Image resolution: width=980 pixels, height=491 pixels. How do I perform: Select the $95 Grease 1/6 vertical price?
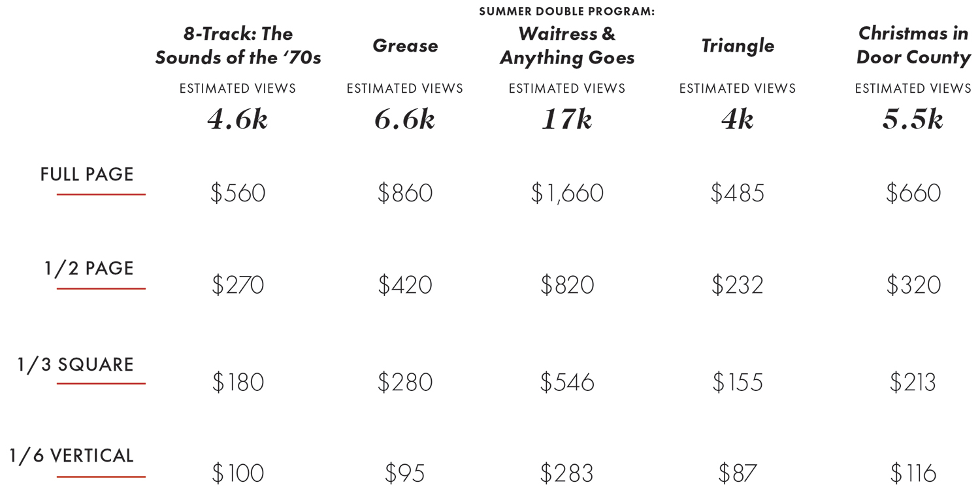(x=405, y=473)
